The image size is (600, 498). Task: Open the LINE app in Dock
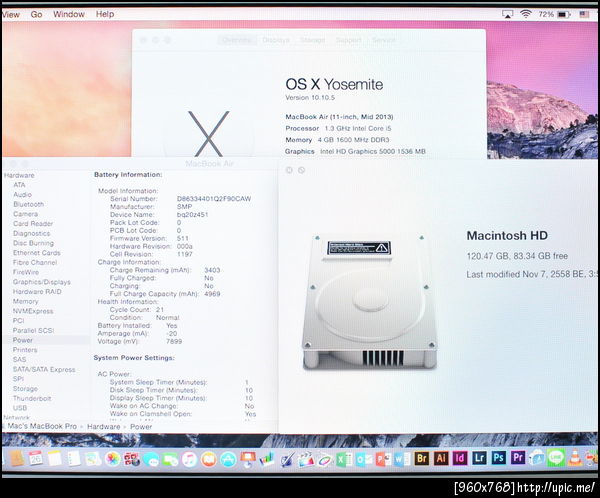556,457
